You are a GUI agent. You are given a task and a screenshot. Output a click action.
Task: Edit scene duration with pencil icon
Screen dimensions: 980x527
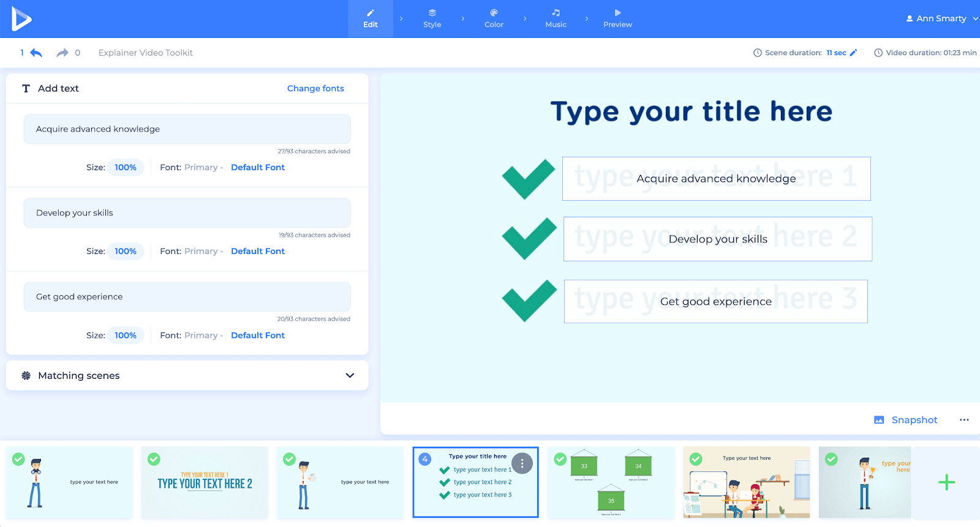(x=853, y=53)
